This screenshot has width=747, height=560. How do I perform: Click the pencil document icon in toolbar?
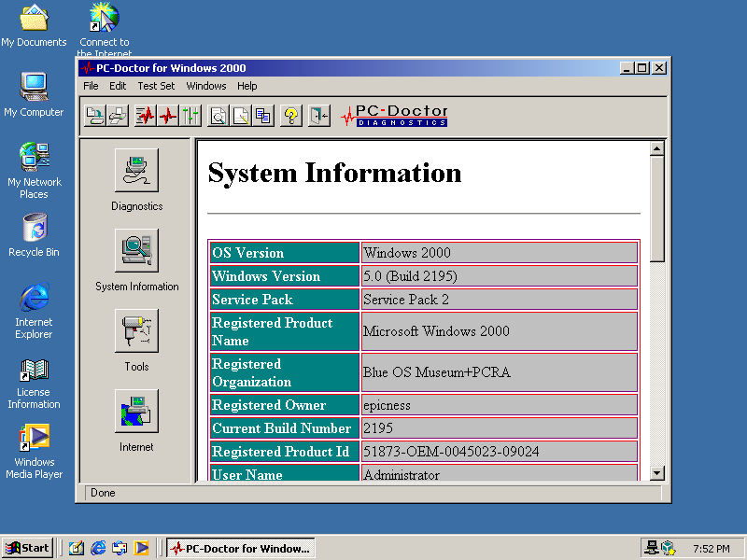241,116
